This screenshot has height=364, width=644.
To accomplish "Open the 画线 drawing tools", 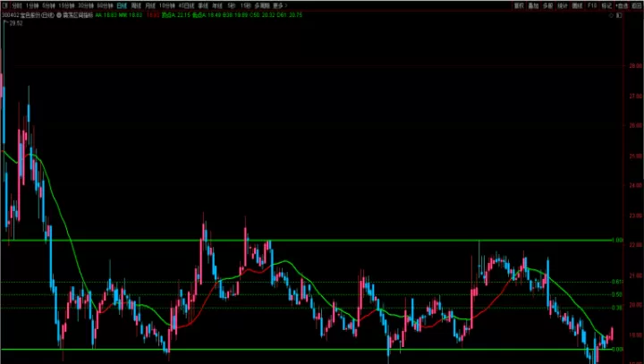I will (x=578, y=5).
